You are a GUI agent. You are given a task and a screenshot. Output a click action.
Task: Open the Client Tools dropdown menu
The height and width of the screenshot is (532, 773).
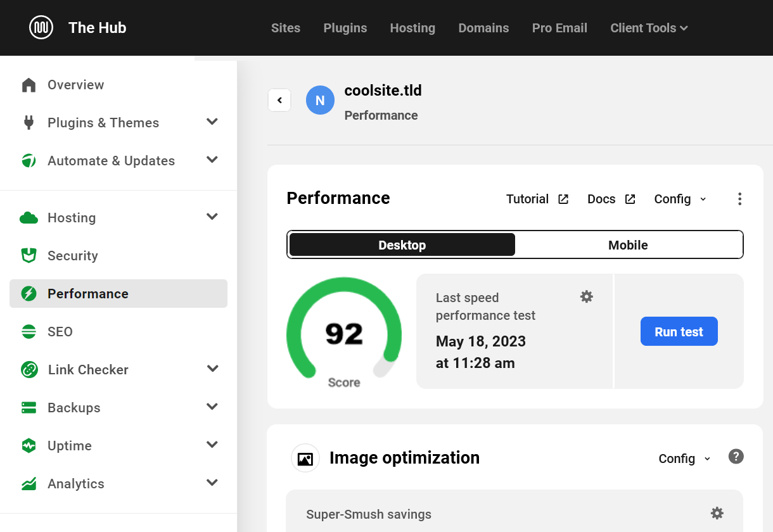649,28
